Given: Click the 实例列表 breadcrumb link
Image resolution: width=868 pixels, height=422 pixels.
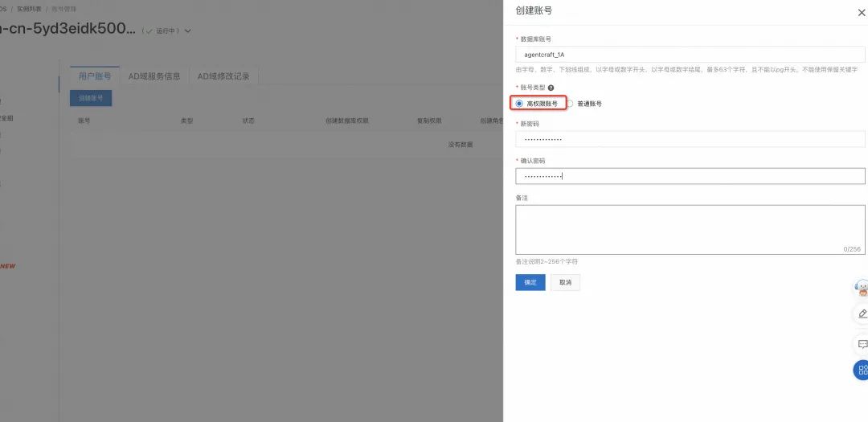Looking at the screenshot, I should [30, 9].
